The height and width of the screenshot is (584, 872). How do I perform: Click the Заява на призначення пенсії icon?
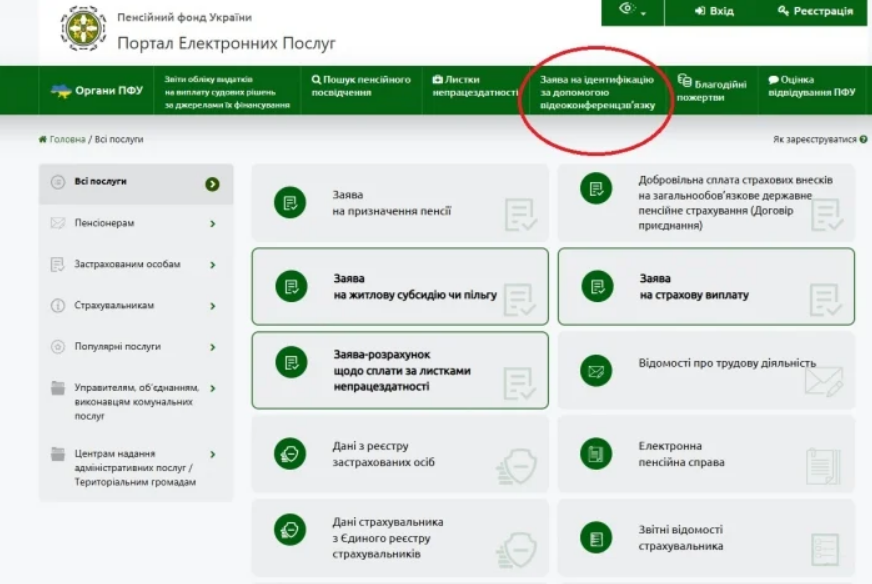point(290,203)
